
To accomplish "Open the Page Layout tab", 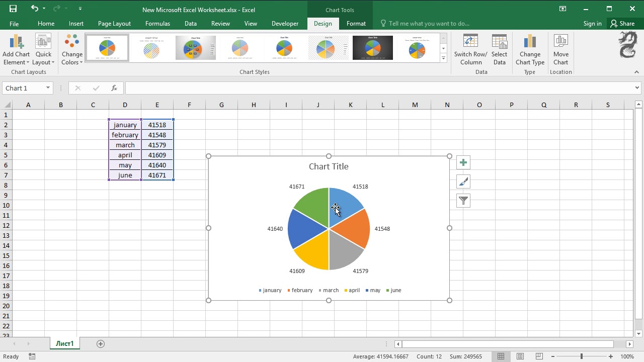I will 114,24.
